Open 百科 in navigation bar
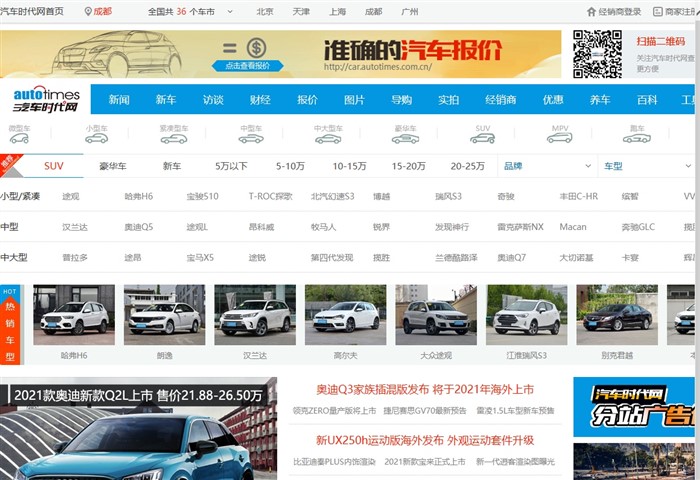The width and height of the screenshot is (700, 480). pyautogui.click(x=647, y=100)
